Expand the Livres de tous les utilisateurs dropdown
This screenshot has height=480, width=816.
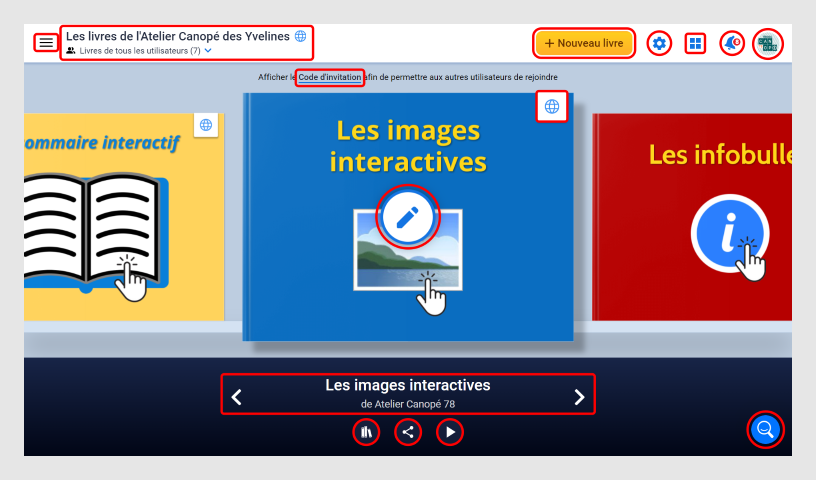pyautogui.click(x=208, y=50)
